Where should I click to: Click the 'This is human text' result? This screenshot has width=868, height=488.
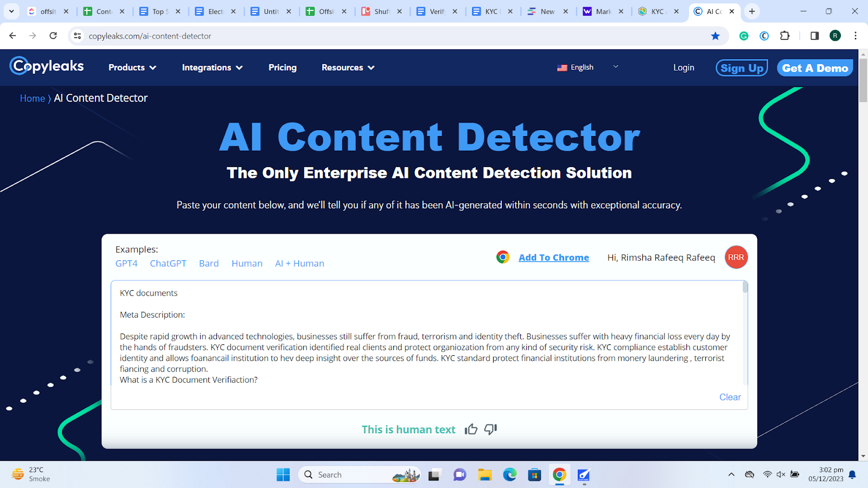click(409, 429)
